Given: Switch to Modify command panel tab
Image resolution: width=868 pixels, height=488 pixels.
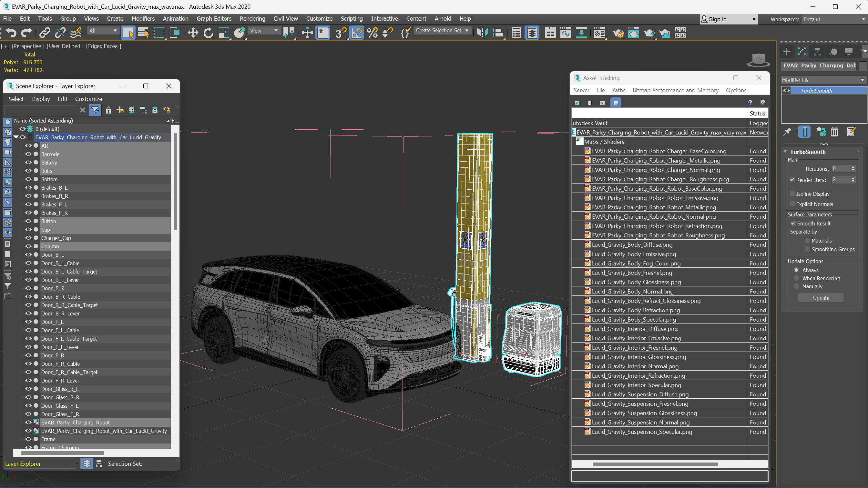Looking at the screenshot, I should [x=802, y=52].
